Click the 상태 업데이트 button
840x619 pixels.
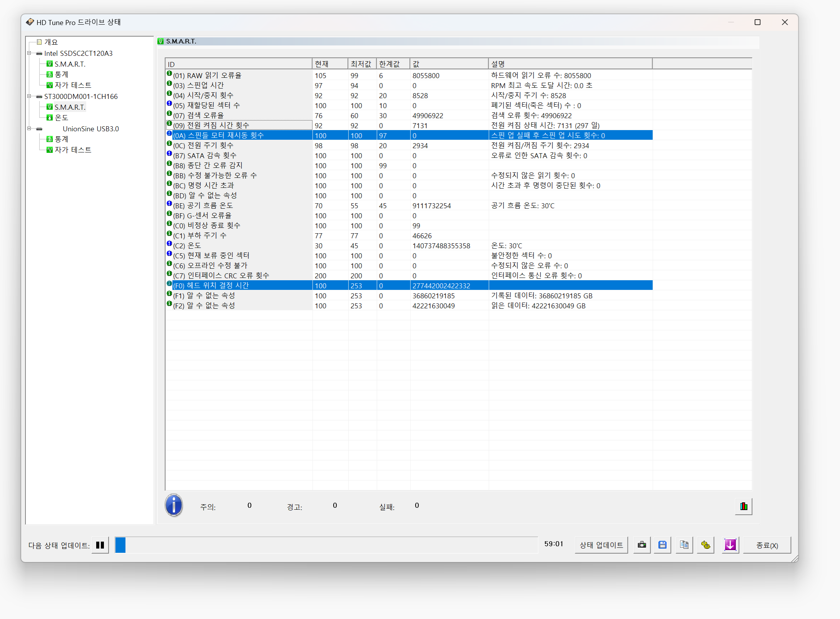[601, 545]
